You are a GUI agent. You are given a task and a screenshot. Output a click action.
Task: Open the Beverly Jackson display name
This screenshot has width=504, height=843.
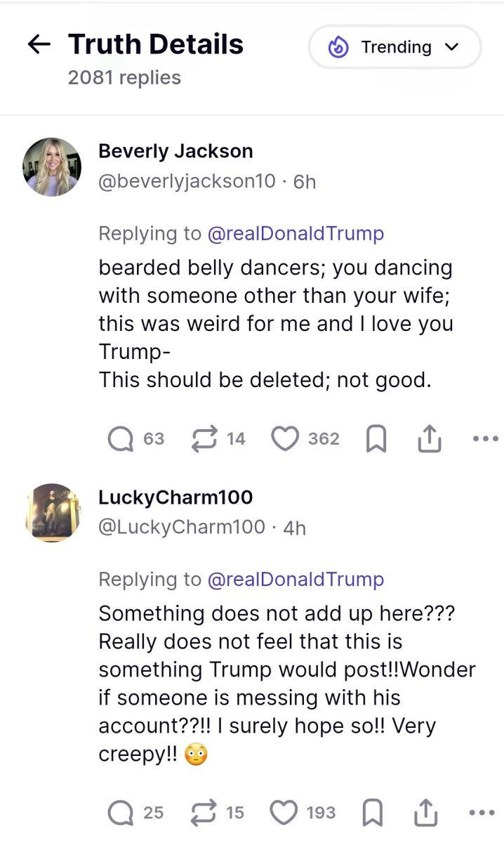click(175, 150)
